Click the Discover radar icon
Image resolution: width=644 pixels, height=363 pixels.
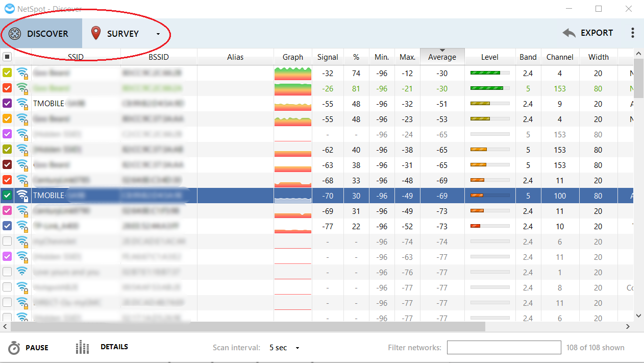[x=14, y=34]
